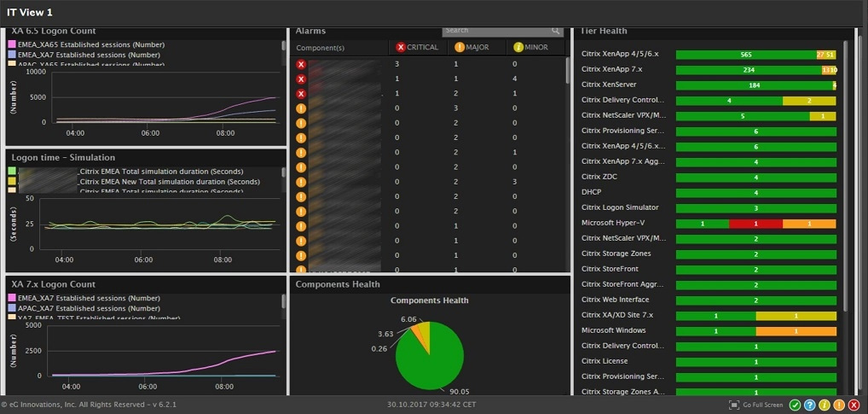Click the blue question-mark unknown-state icon
The width and height of the screenshot is (868, 414).
click(x=809, y=405)
